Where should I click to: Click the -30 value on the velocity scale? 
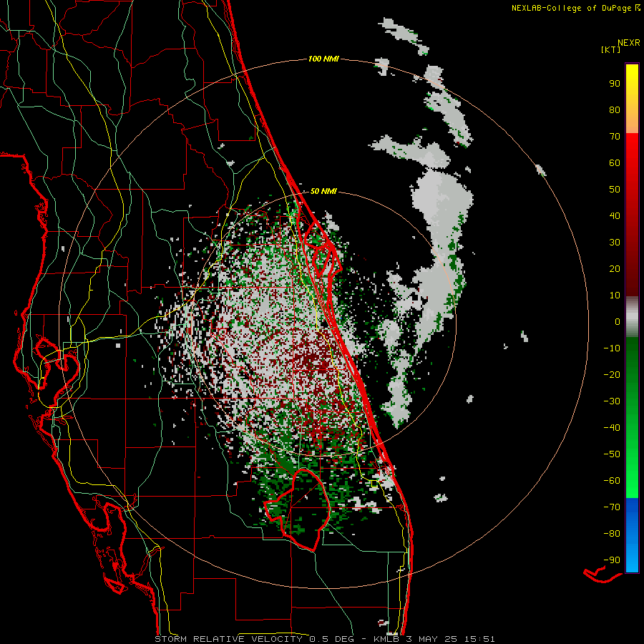click(612, 401)
